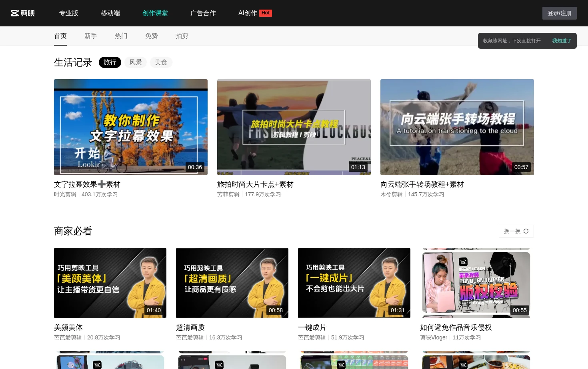Click the 生活记录 section heading
Viewport: 588px width, 369px height.
point(73,62)
